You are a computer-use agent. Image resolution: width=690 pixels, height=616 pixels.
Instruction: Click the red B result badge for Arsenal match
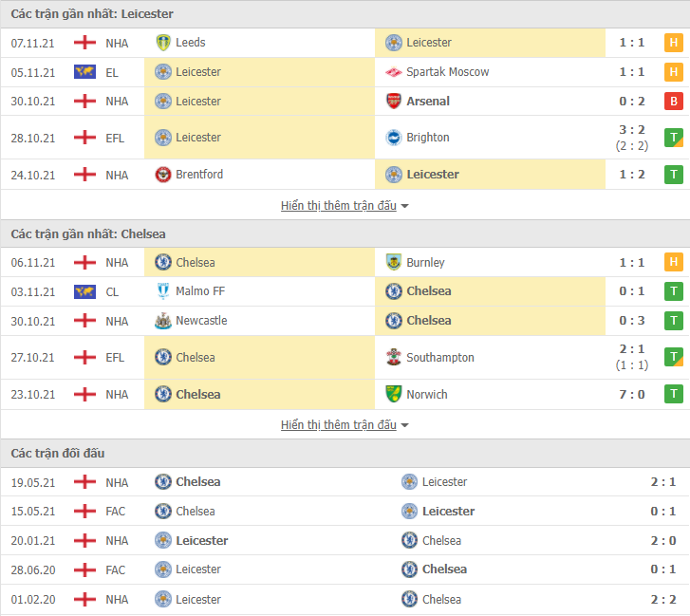click(673, 102)
